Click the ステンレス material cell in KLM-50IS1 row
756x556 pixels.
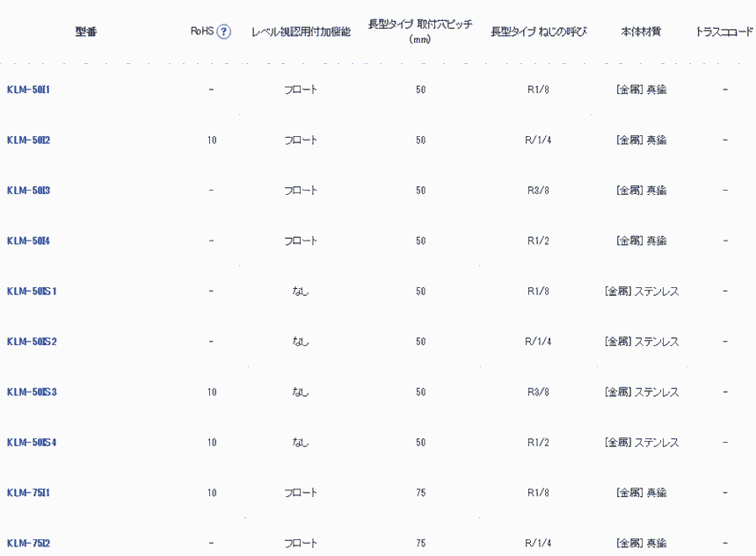pos(642,292)
